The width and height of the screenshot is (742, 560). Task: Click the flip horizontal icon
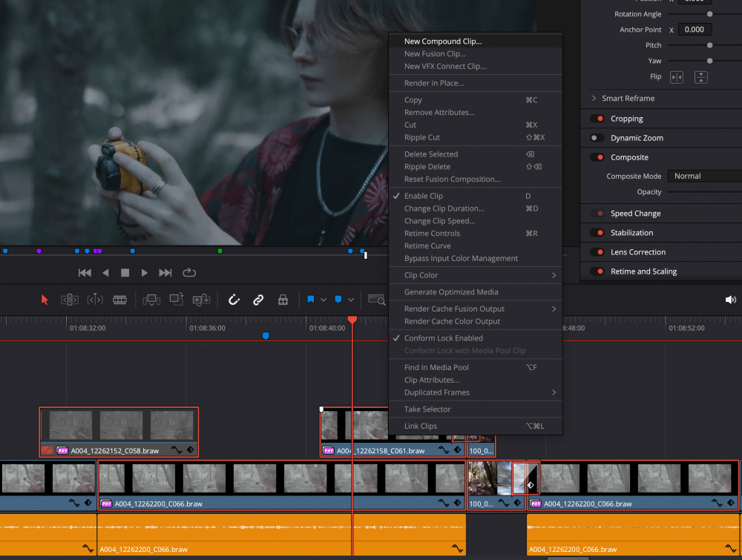coord(677,77)
